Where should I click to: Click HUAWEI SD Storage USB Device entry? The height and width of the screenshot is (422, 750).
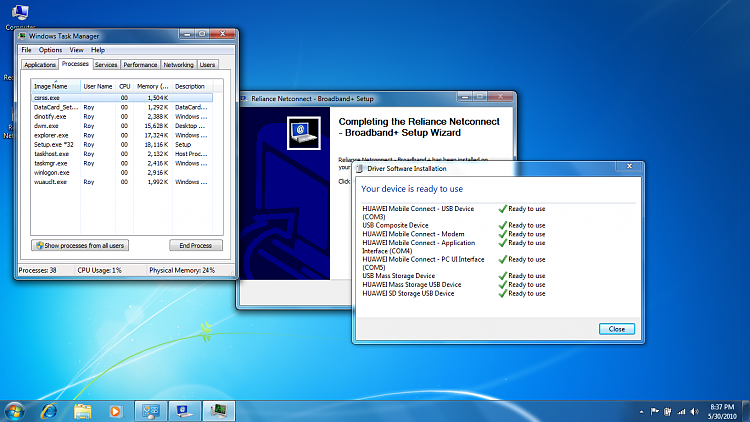tap(408, 293)
